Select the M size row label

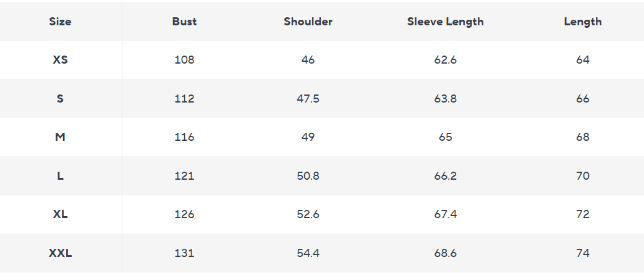coord(60,137)
